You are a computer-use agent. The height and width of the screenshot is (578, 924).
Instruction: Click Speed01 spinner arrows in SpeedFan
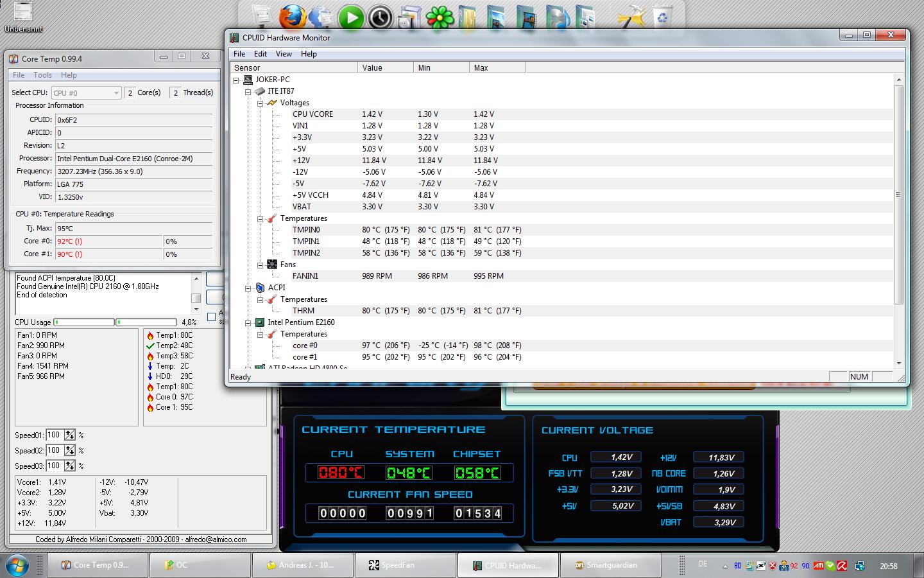coord(70,435)
